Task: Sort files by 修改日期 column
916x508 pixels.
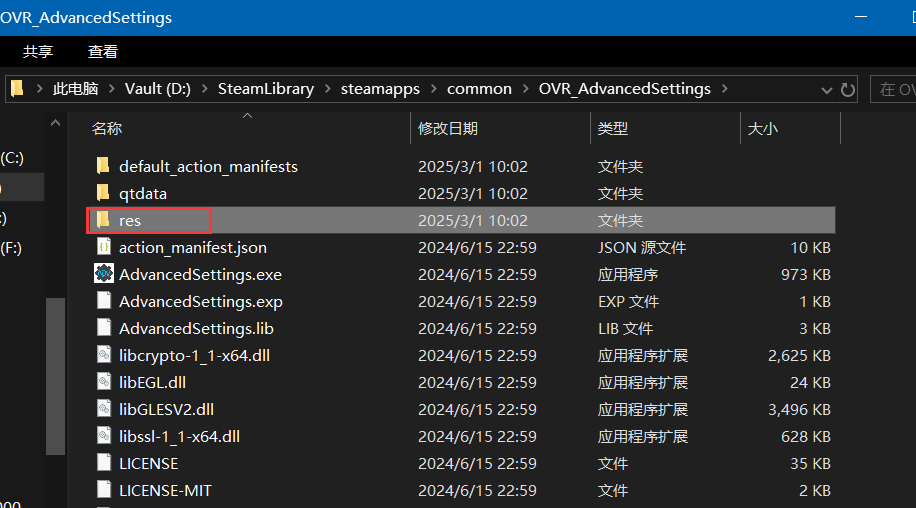Action: 448,128
